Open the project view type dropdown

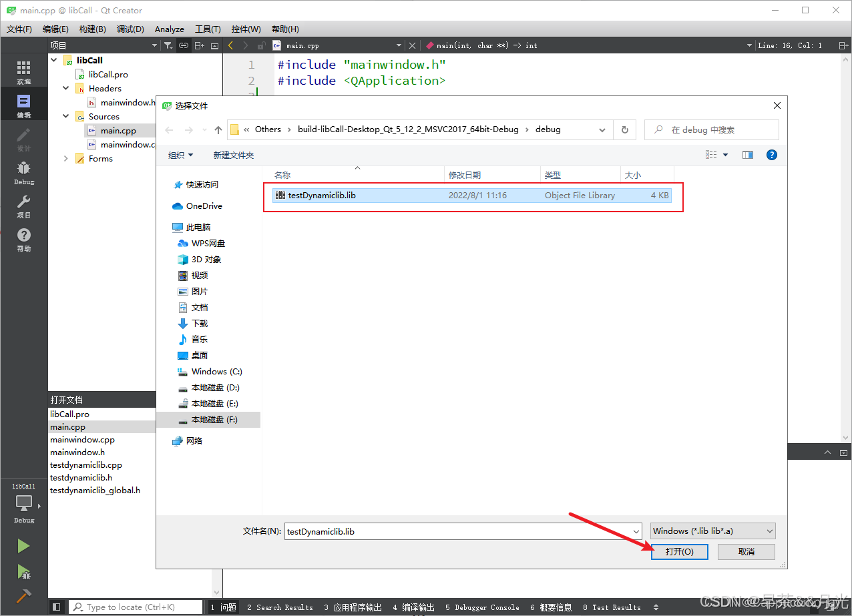click(155, 45)
